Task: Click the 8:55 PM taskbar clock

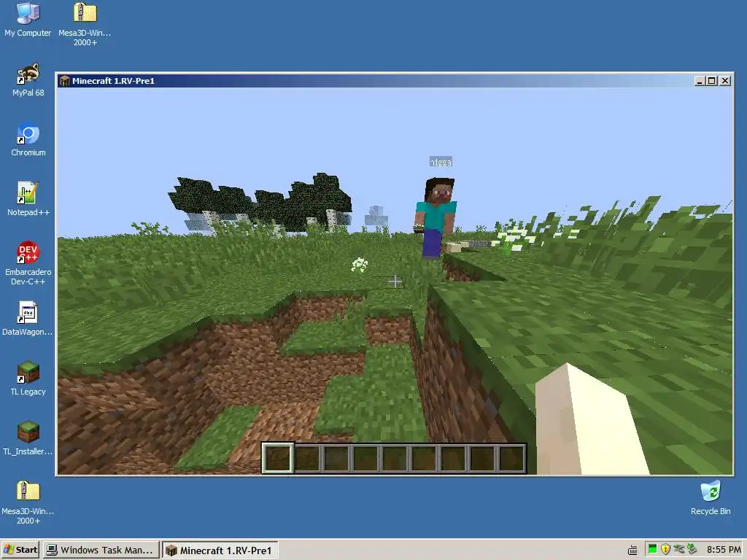Action: click(x=724, y=550)
